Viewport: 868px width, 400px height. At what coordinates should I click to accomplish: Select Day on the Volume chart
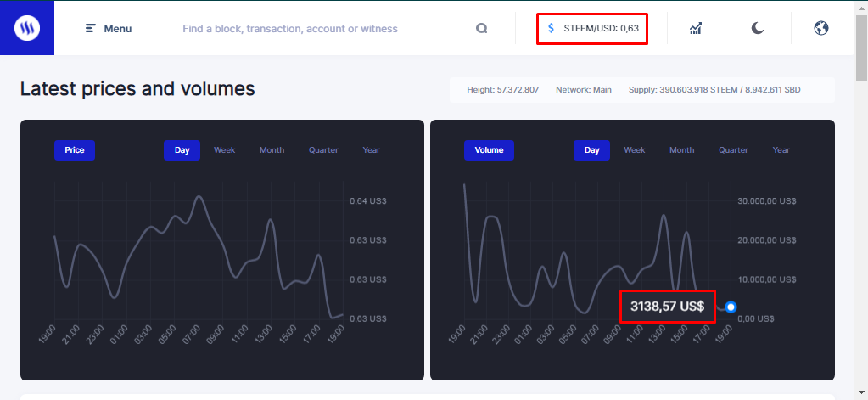tap(591, 150)
